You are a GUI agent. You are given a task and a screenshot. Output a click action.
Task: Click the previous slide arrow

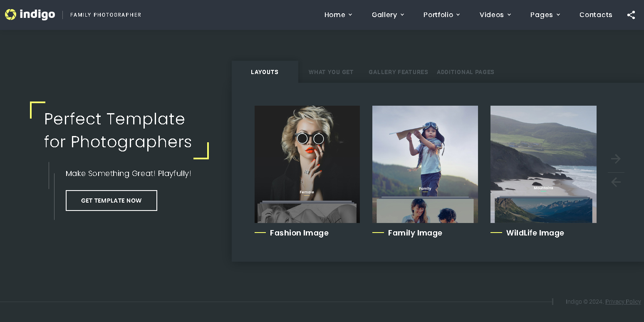point(616,182)
